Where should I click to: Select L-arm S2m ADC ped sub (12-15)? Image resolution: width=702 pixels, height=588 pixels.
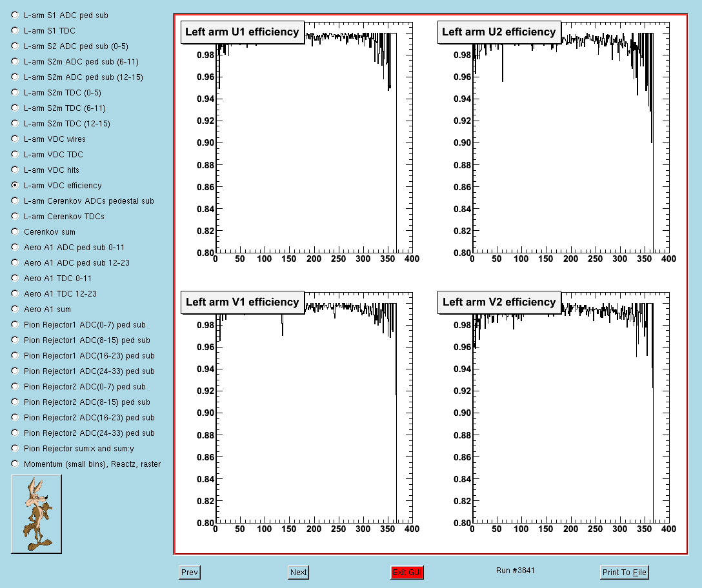(15, 77)
